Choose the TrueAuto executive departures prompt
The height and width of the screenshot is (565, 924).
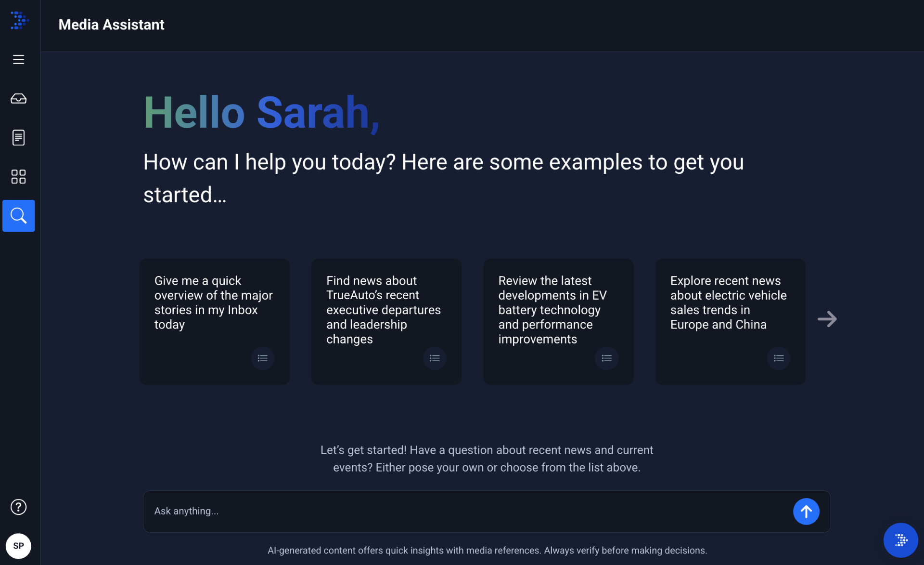click(x=383, y=310)
